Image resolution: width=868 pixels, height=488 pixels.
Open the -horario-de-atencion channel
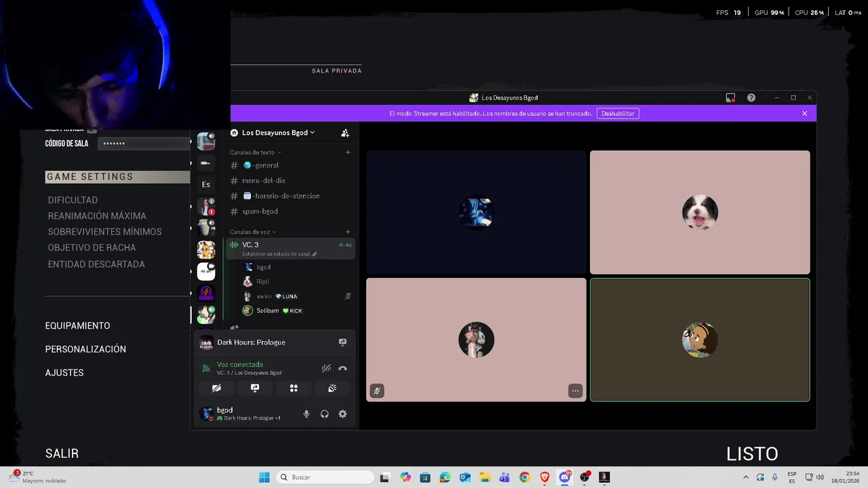point(290,196)
